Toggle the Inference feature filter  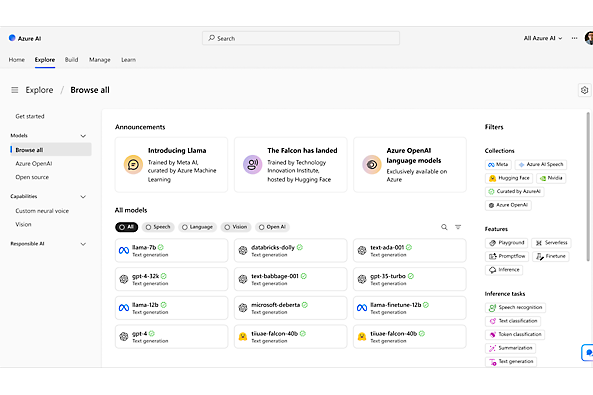[504, 270]
